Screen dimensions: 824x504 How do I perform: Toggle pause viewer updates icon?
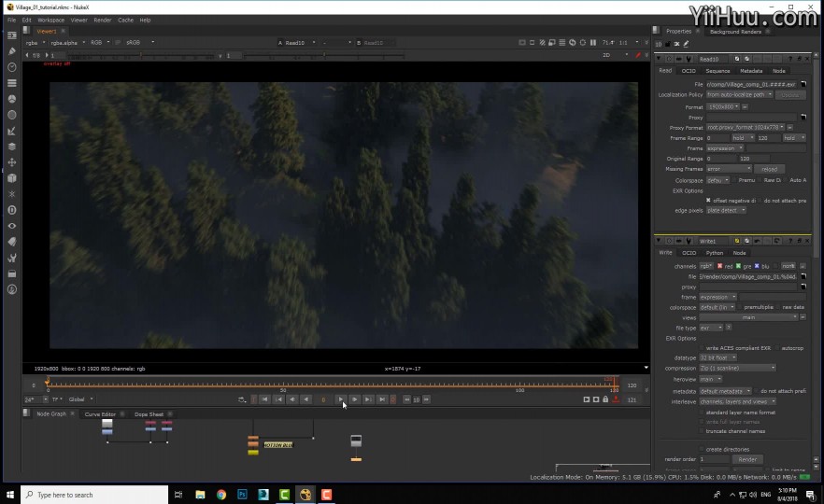592,43
